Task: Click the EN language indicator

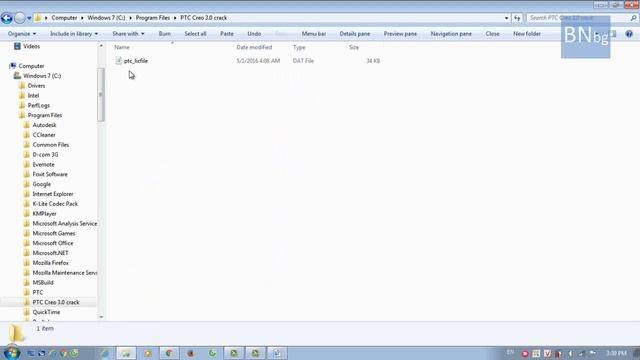Action: pos(510,352)
